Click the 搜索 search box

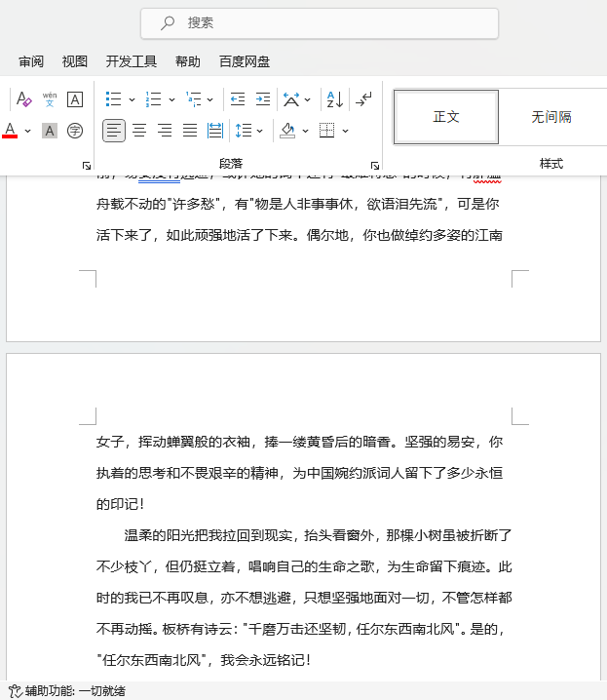pos(320,23)
